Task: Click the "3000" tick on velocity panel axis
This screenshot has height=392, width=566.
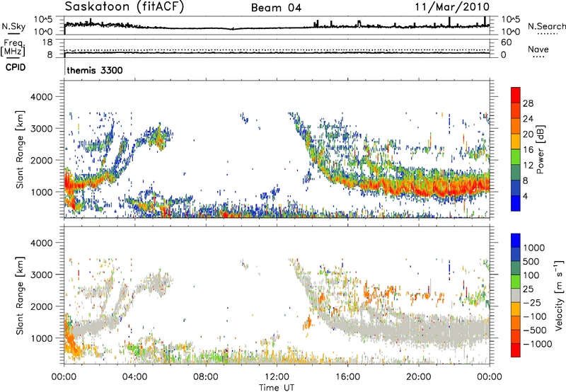Action: pos(41,275)
